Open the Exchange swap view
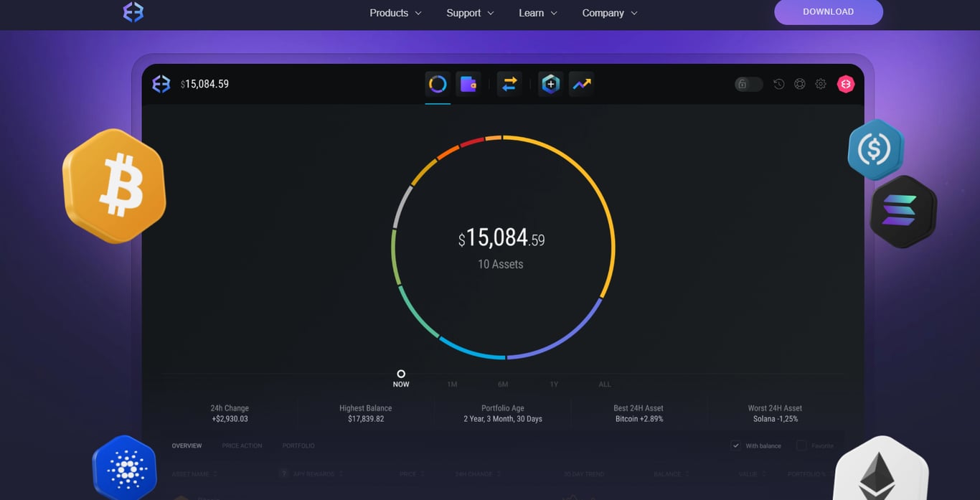The image size is (980, 500). (509, 84)
